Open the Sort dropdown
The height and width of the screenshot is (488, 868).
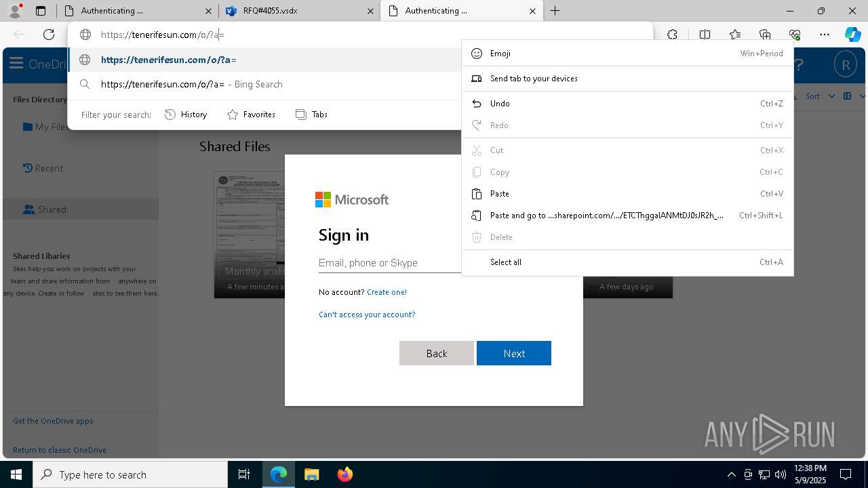tap(820, 96)
